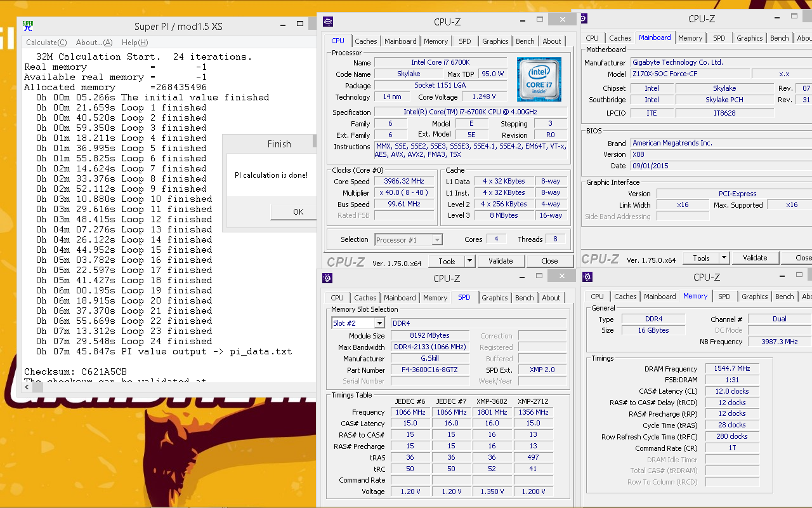Click the Checksum: C621A5CB line
This screenshot has width=812, height=508.
point(75,371)
